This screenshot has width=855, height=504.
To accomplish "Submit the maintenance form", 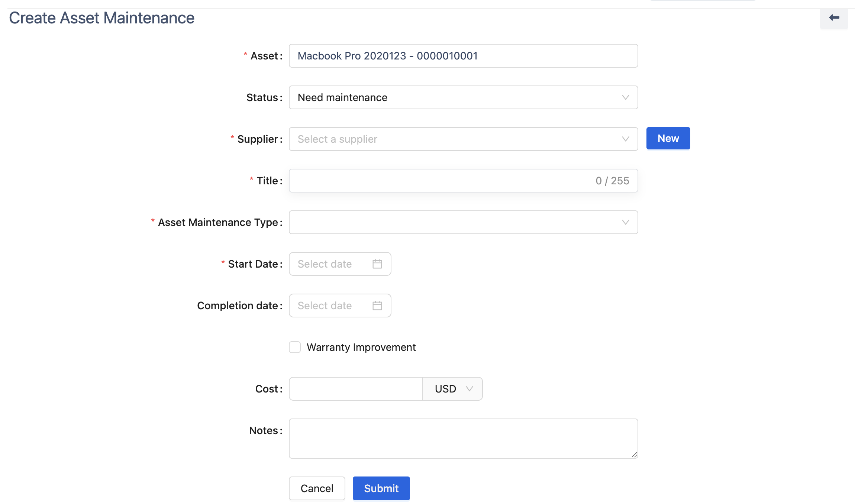I will click(381, 488).
